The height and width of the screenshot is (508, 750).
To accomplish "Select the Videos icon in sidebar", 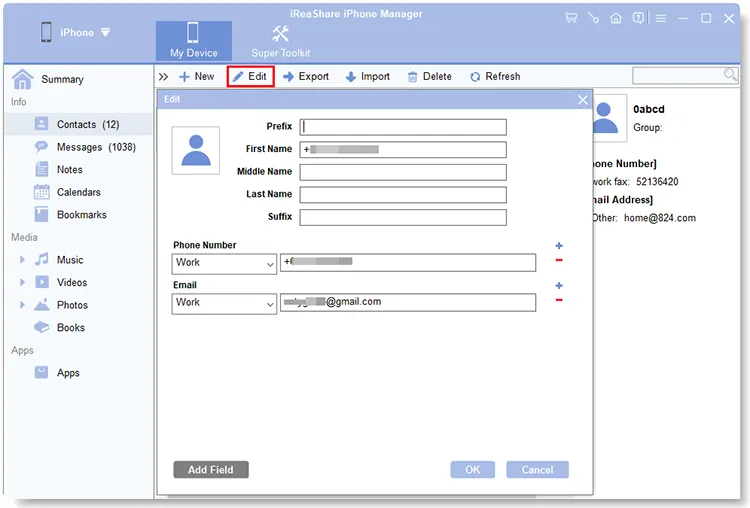I will pyautogui.click(x=42, y=282).
